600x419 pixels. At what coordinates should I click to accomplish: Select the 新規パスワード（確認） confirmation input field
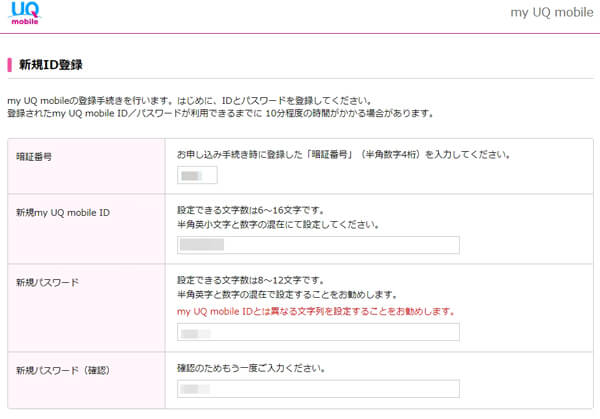coord(318,389)
